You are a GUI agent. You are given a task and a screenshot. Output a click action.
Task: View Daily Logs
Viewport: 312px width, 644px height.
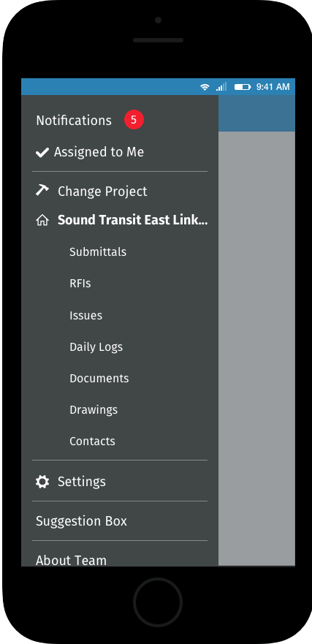click(96, 347)
